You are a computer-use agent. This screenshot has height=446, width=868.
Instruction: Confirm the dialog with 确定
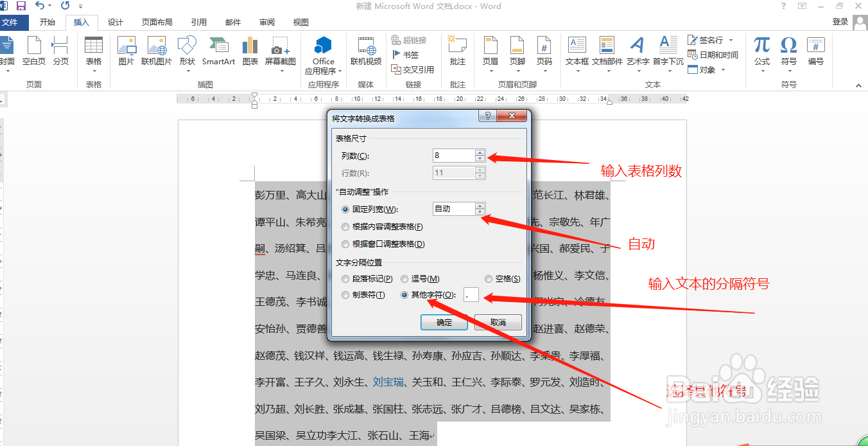[444, 322]
